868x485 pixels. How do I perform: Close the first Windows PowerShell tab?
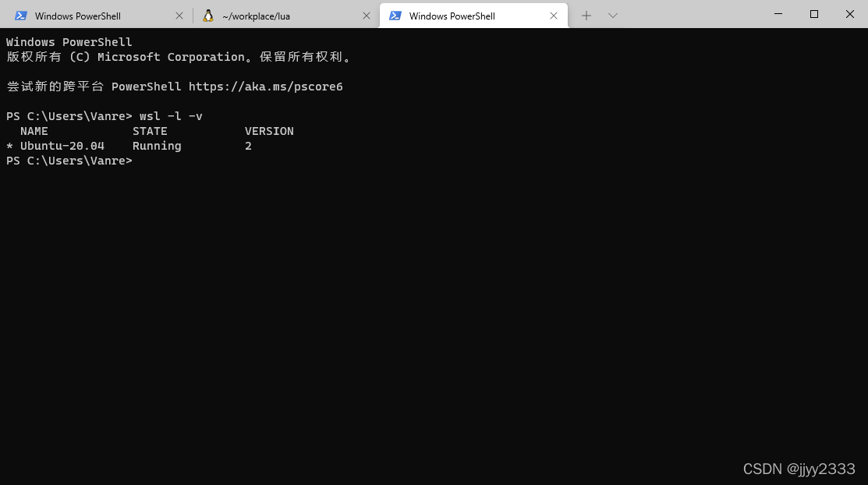coord(179,16)
